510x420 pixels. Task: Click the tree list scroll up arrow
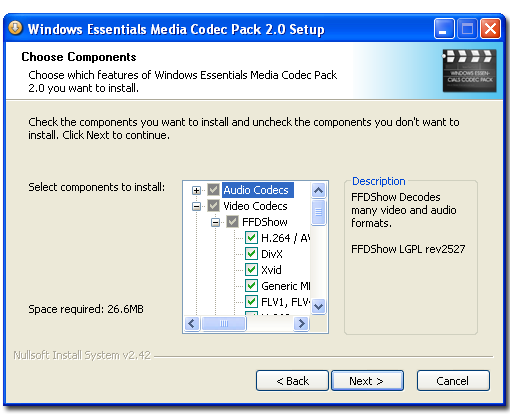point(318,190)
